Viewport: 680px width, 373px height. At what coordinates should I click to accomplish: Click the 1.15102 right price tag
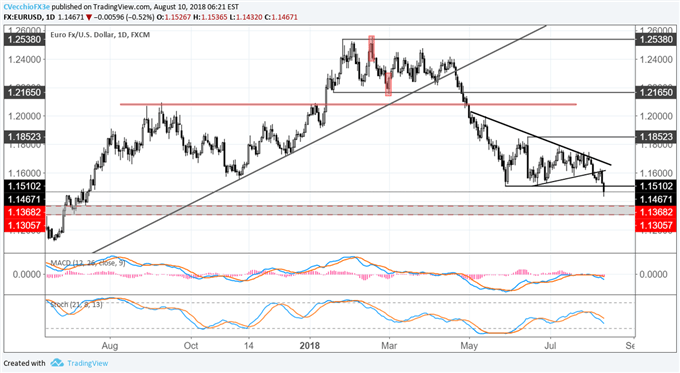tap(656, 186)
